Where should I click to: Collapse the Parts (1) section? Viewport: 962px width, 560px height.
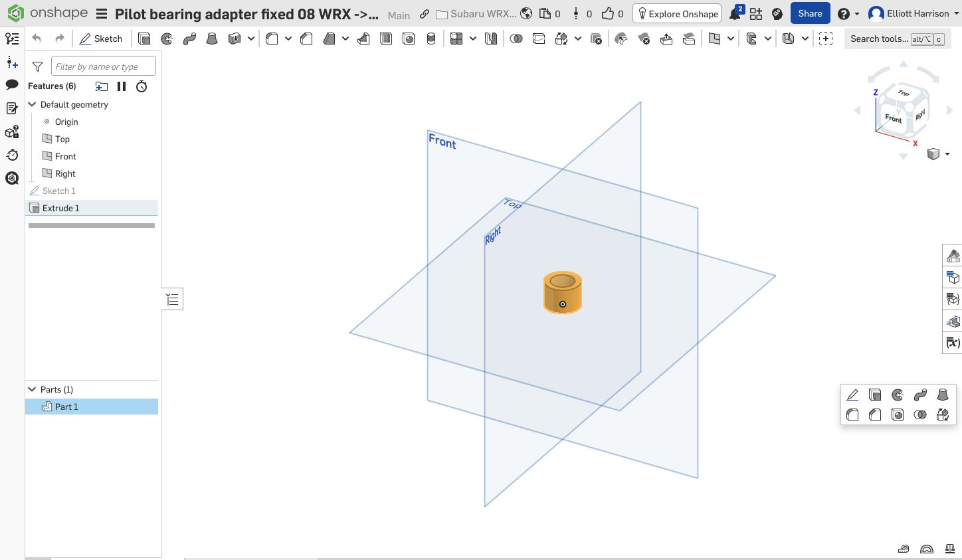pos(32,389)
